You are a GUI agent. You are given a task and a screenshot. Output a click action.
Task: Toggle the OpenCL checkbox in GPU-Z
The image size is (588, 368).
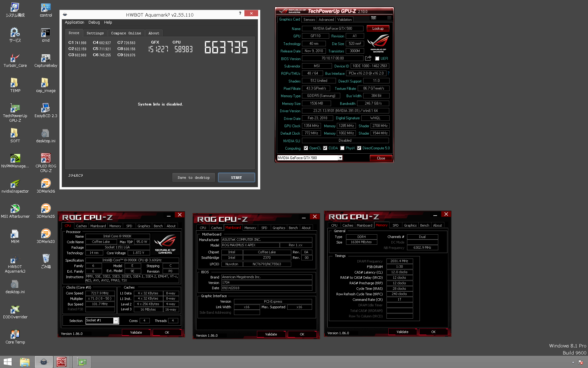[306, 148]
